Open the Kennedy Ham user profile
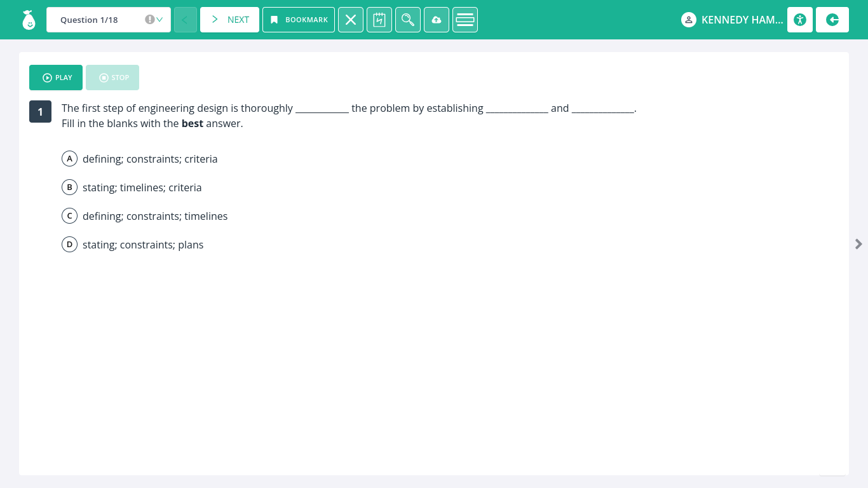Viewport: 868px width, 488px height. pyautogui.click(x=732, y=20)
